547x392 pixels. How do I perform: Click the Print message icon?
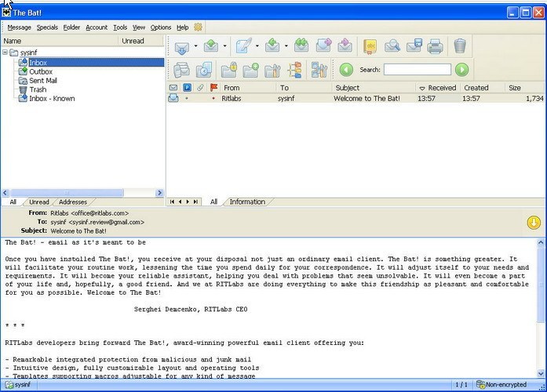point(436,46)
